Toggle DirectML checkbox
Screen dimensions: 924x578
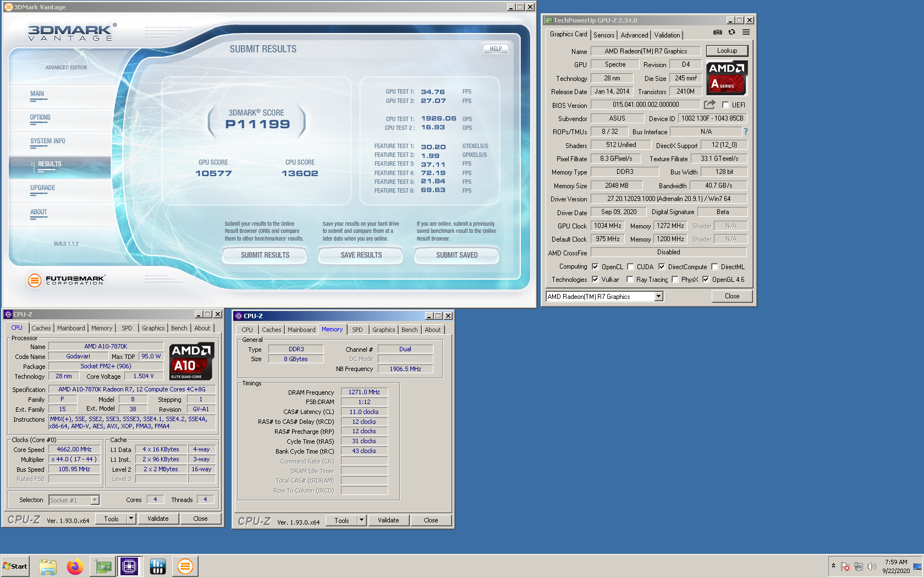click(714, 266)
